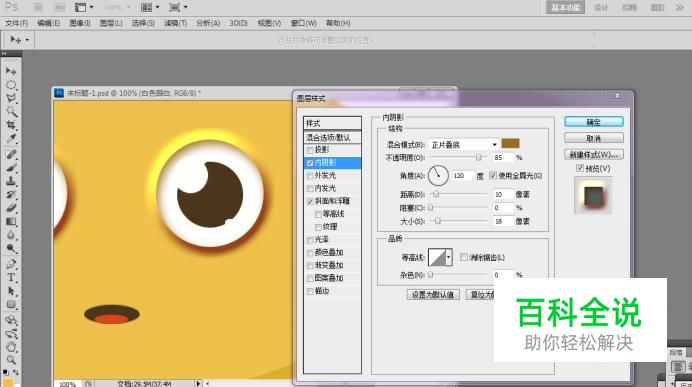The width and height of the screenshot is (692, 387).
Task: Open the 等高线 contour picker arrow
Action: click(x=449, y=257)
